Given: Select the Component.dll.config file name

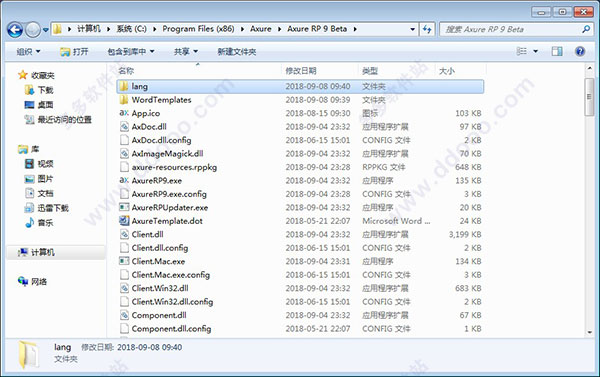Looking at the screenshot, I should (171, 329).
